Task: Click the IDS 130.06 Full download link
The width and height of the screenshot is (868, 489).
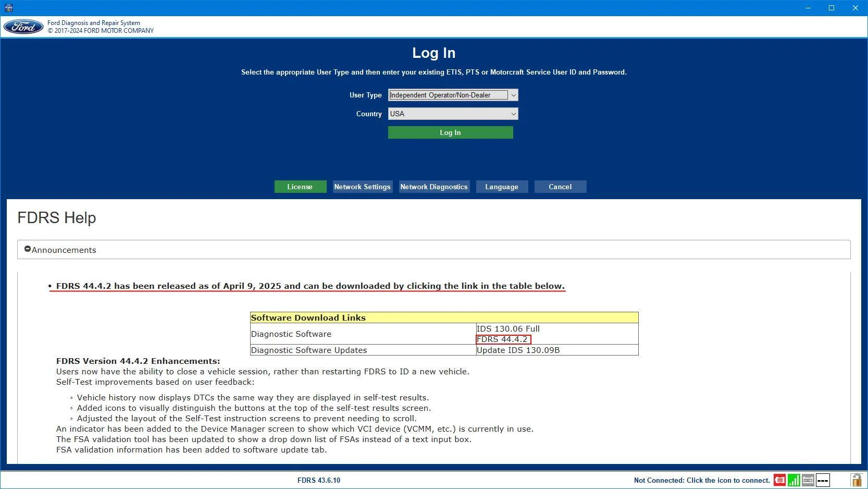Action: coord(508,329)
